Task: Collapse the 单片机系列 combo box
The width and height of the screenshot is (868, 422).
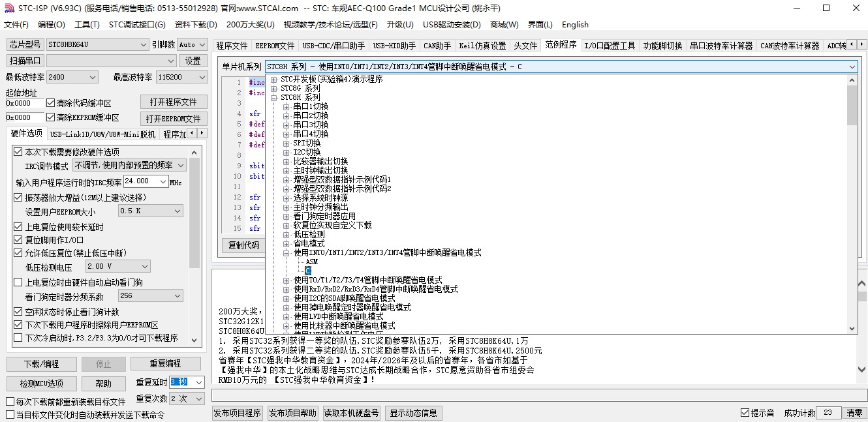Action: coord(852,67)
